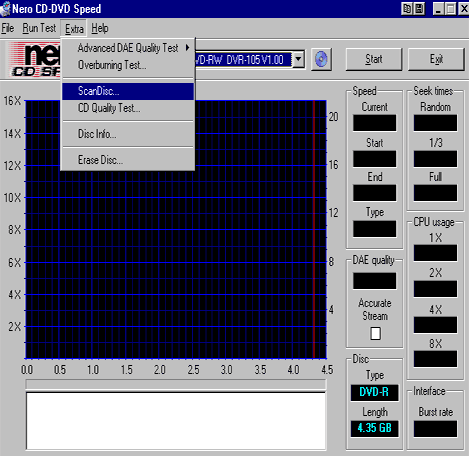Image resolution: width=469 pixels, height=456 pixels.
Task: Click the 2X label on the left graph axis
Action: click(15, 327)
